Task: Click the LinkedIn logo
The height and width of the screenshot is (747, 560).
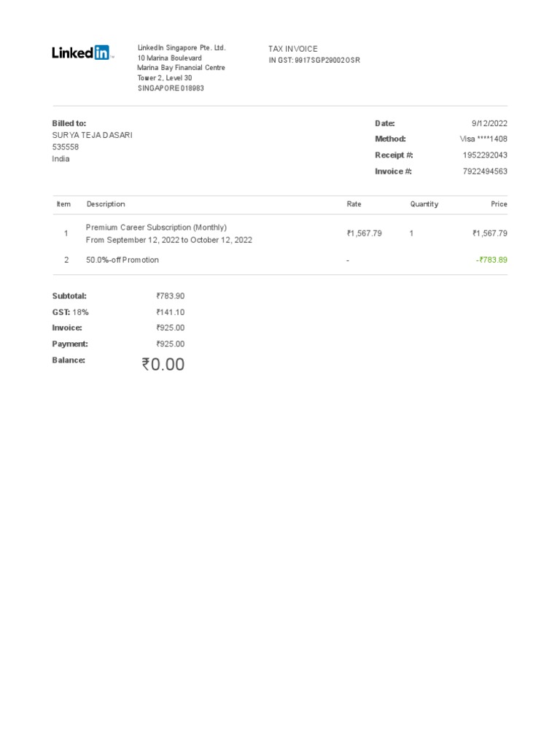Action: click(81, 53)
